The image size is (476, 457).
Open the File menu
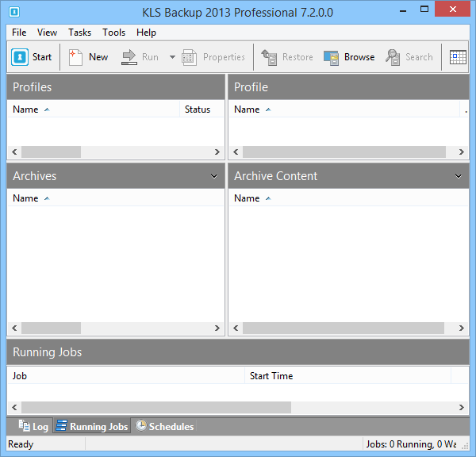19,33
